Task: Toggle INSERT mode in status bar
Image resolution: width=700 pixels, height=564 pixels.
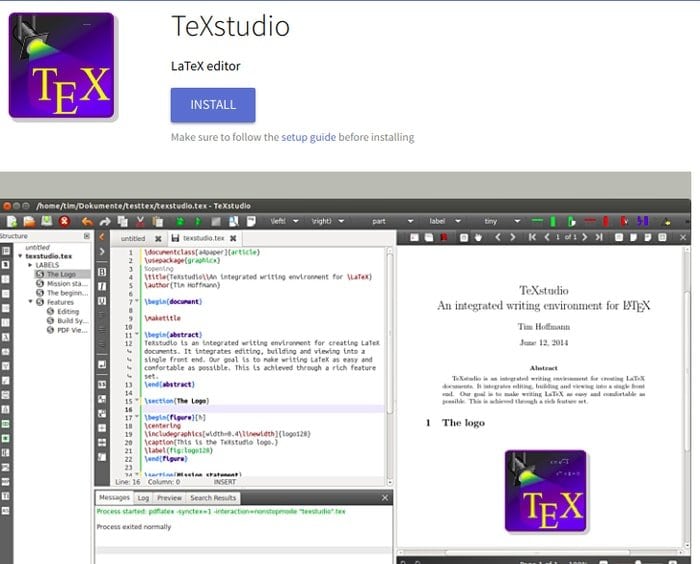Action: coord(224,482)
